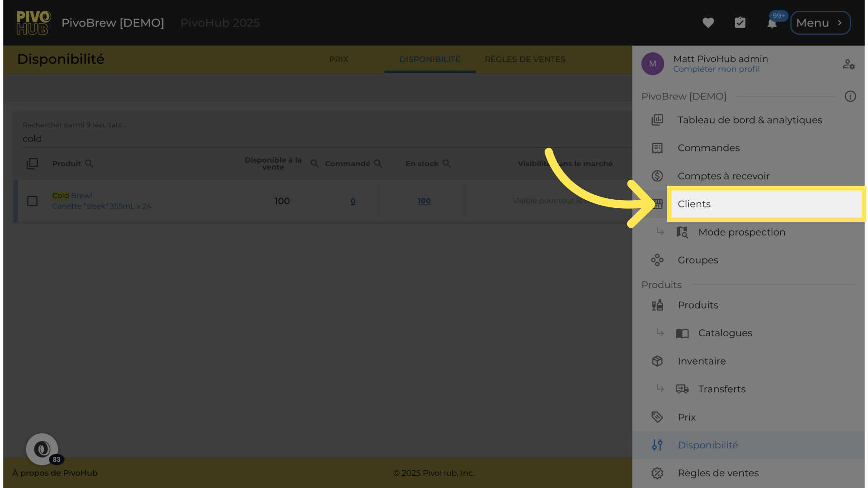Click the user settings icon beside profile
The image size is (868, 488).
(x=849, y=64)
